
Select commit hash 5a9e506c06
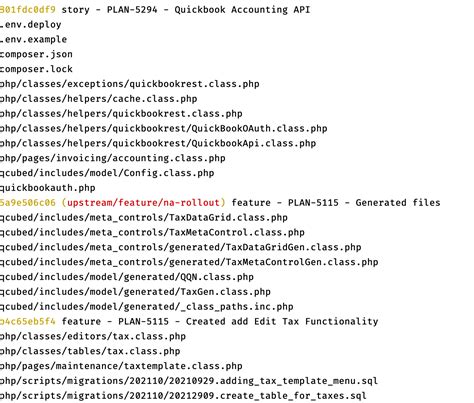tap(28, 203)
